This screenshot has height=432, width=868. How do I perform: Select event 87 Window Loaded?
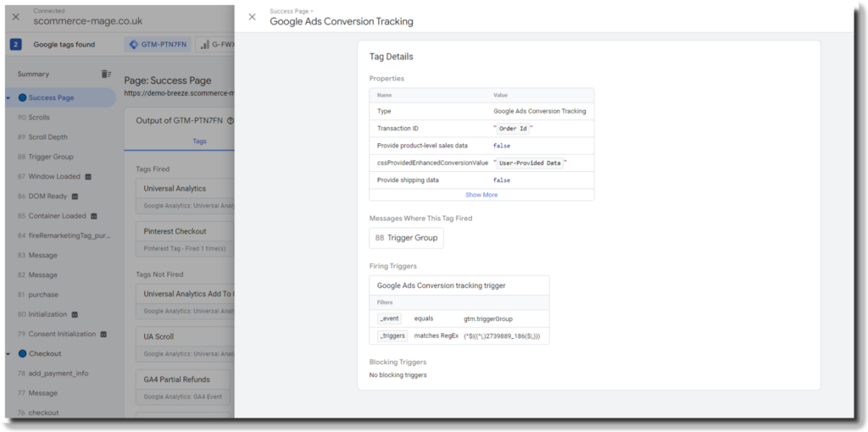tap(48, 176)
